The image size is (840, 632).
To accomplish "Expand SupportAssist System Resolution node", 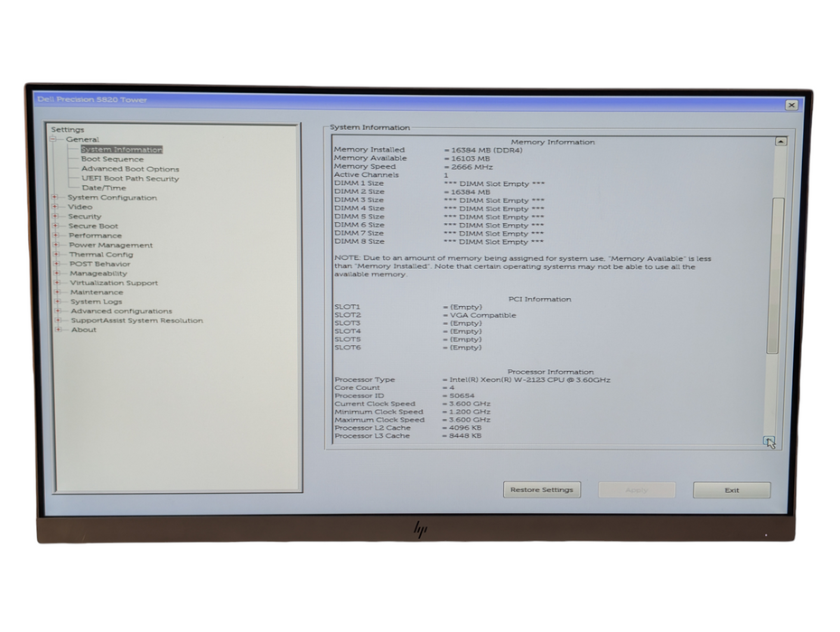I will coord(58,321).
